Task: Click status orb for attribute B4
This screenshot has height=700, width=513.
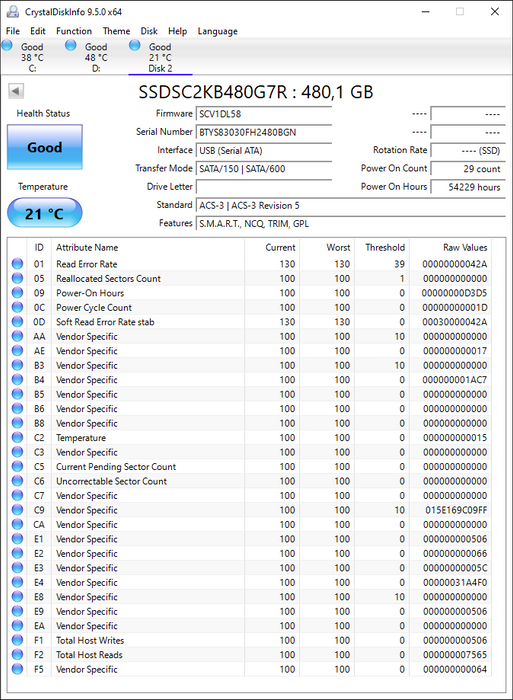Action: point(17,379)
